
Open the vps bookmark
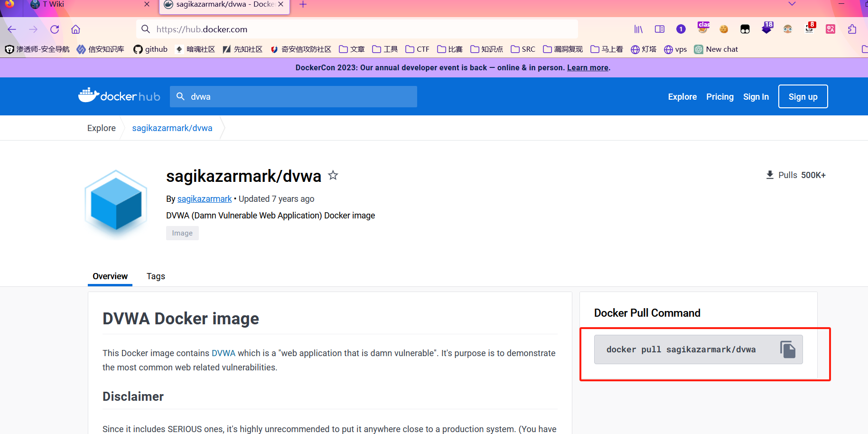tap(675, 49)
